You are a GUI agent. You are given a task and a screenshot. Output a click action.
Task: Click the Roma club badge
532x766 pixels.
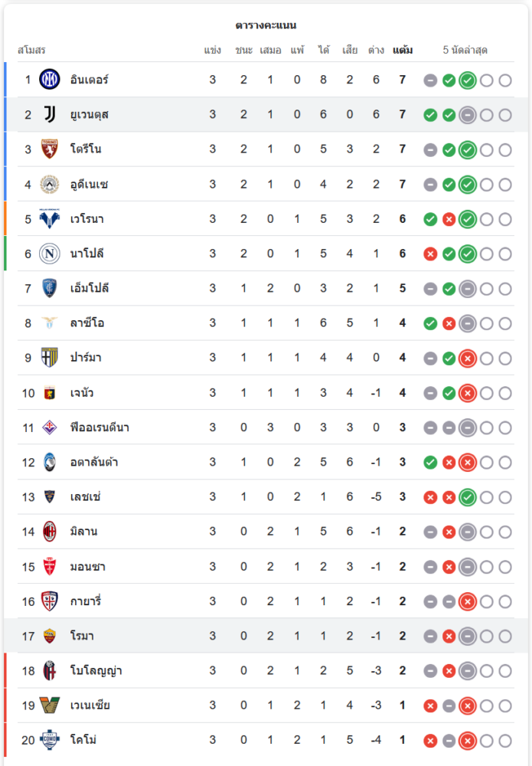pos(50,636)
